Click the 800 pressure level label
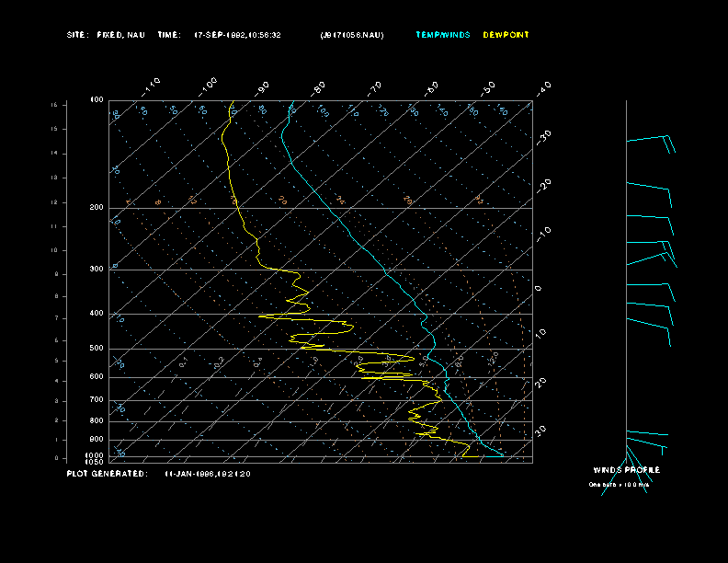 (97, 420)
